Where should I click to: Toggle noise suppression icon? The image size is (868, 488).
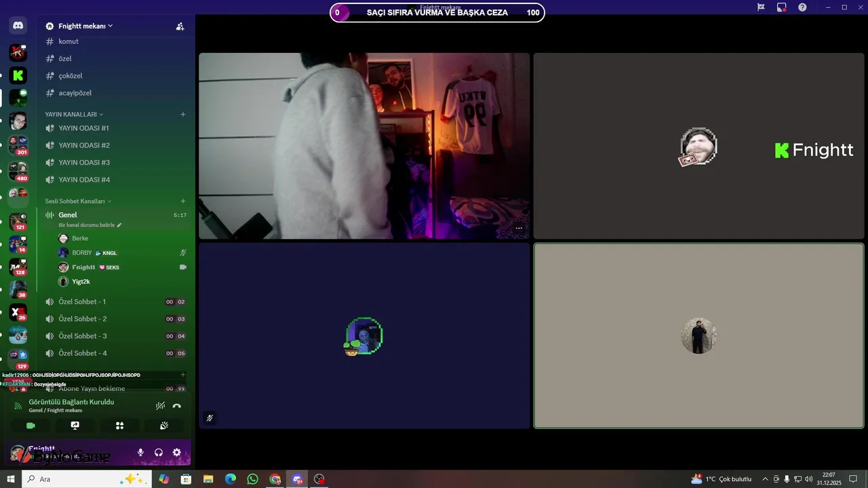click(160, 406)
